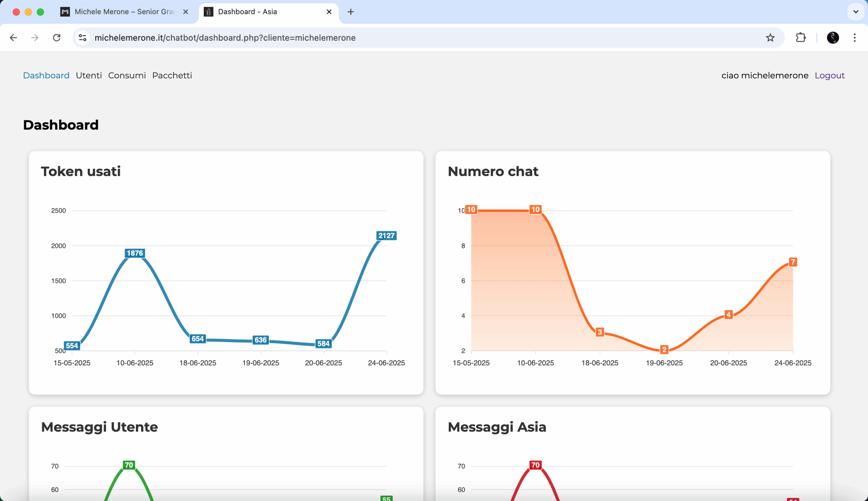Click the 4 point in Numero chat
Screen dimensions: 868x501
728,314
